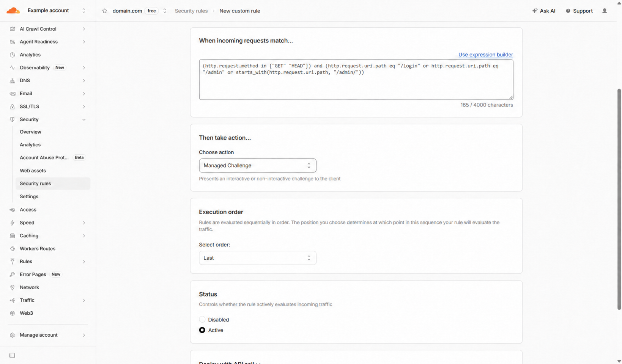Click the Manage account gear icon
622x364 pixels.
click(12, 335)
